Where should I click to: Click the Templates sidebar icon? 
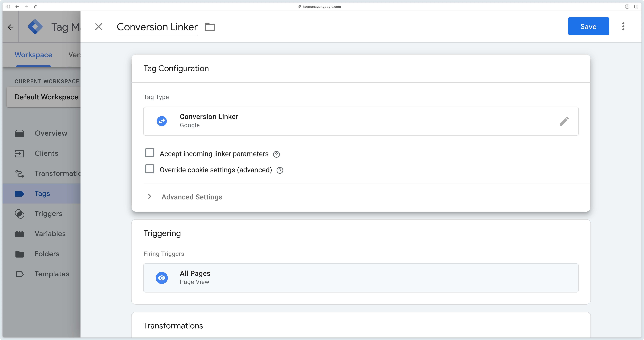[x=19, y=274]
